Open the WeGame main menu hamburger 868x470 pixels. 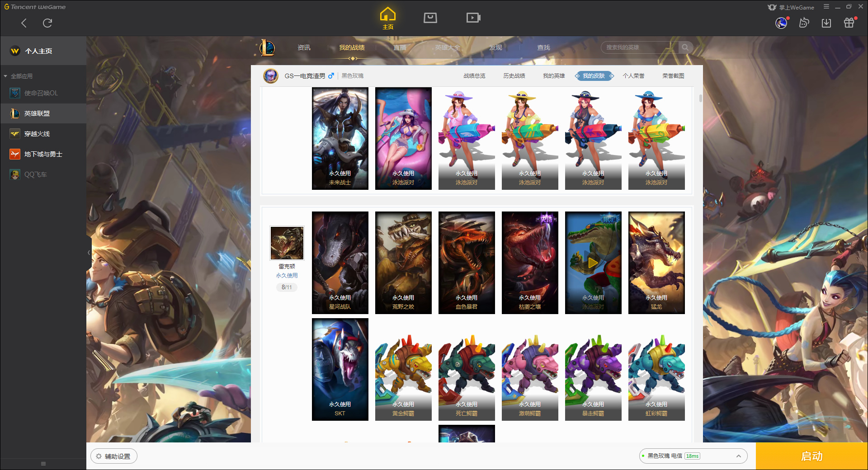[x=826, y=7]
